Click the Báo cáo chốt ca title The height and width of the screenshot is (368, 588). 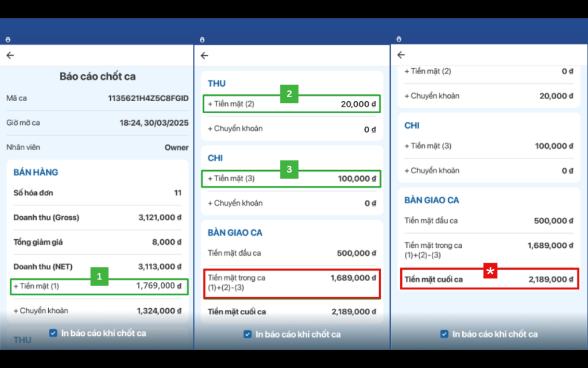[98, 76]
